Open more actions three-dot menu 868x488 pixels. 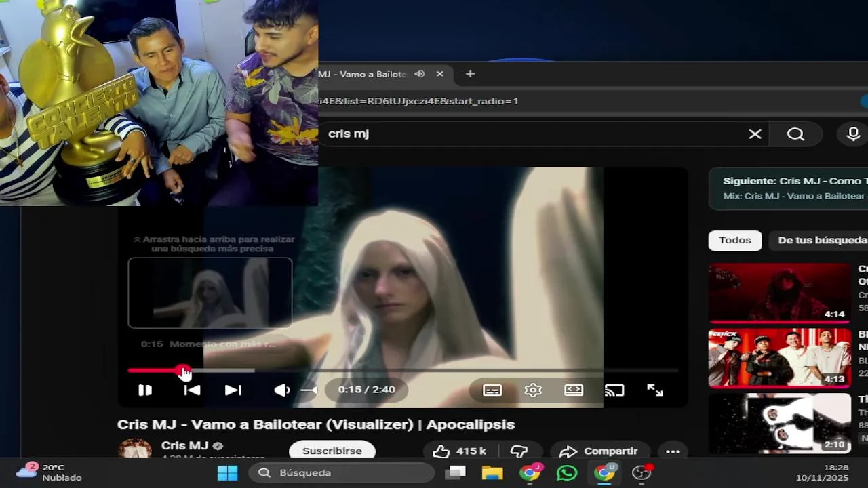point(673,451)
